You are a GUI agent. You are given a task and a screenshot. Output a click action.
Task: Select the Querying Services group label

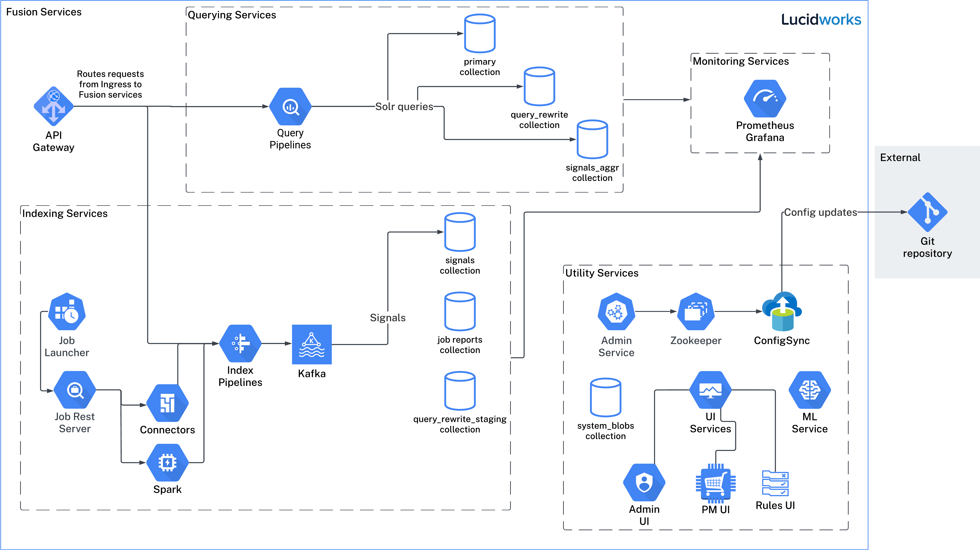click(232, 15)
